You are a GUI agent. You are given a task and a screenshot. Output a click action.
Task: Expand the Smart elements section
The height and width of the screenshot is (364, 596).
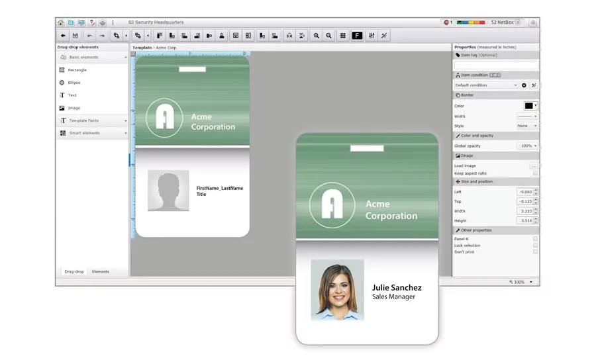92,134
